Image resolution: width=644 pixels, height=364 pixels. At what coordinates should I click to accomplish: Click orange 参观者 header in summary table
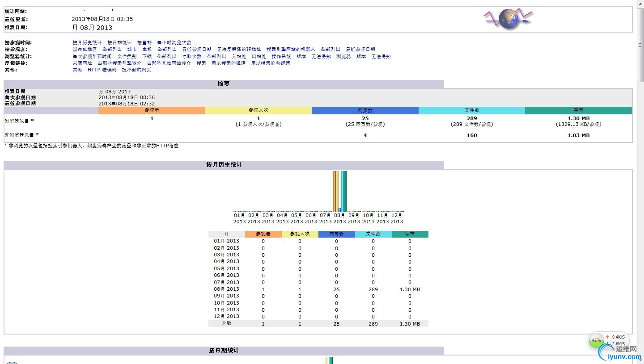pyautogui.click(x=152, y=110)
